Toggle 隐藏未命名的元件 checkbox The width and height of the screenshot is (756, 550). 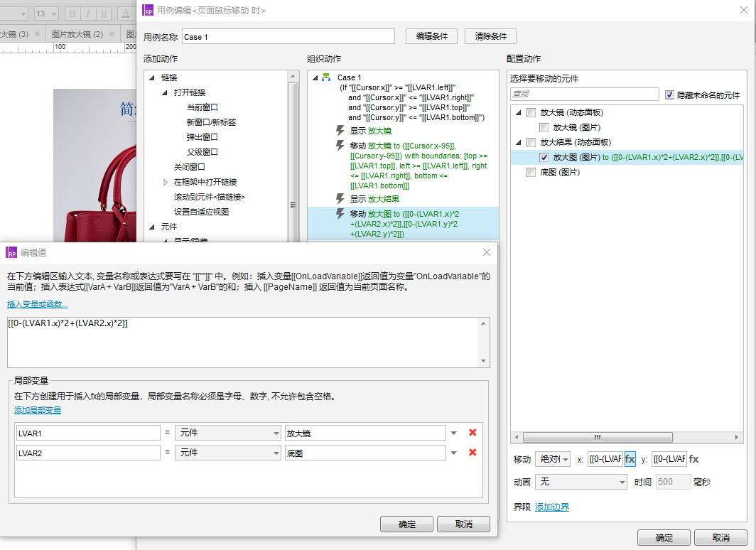pyautogui.click(x=669, y=95)
